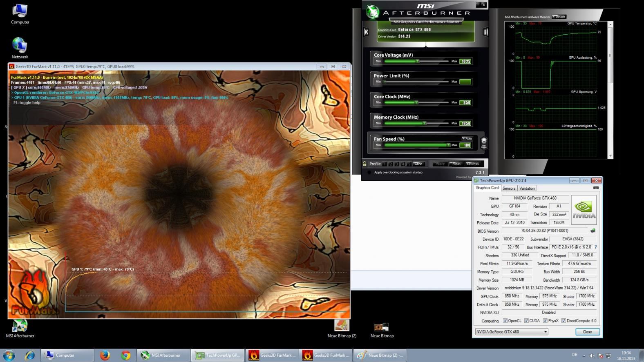Viewport: 644px width, 362px height.
Task: Open GPU selection dropdown in GPU-Z
Action: tap(511, 332)
